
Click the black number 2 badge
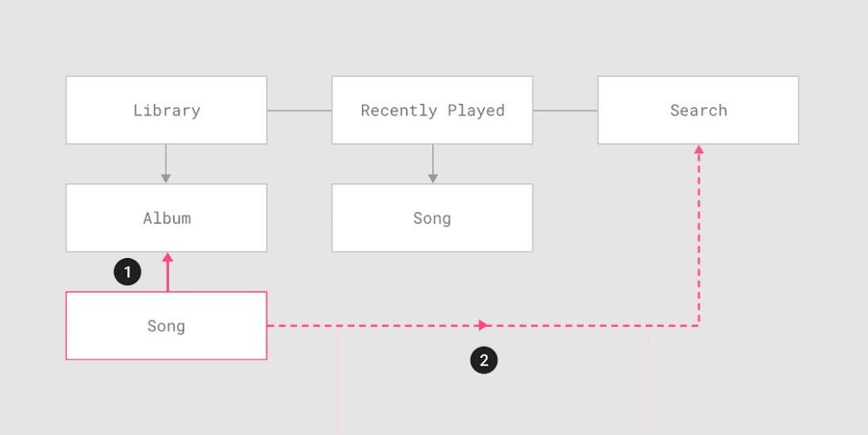[483, 361]
